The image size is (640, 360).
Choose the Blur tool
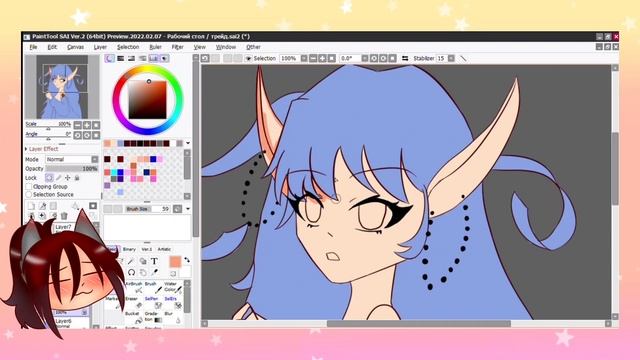(x=172, y=318)
